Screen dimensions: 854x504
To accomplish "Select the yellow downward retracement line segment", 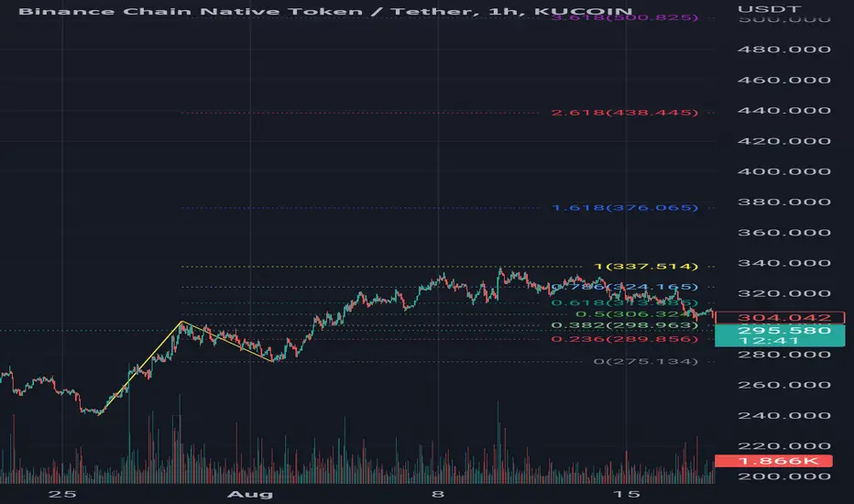I will tap(227, 341).
